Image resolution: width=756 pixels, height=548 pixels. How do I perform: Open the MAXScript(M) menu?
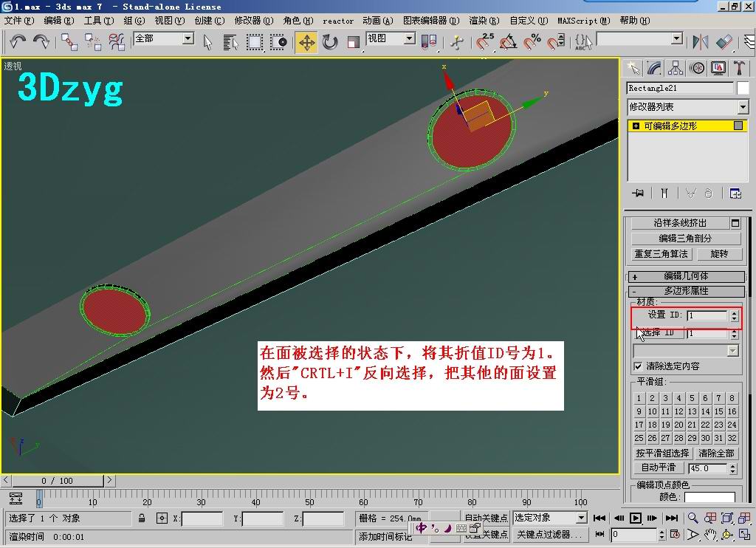[584, 20]
